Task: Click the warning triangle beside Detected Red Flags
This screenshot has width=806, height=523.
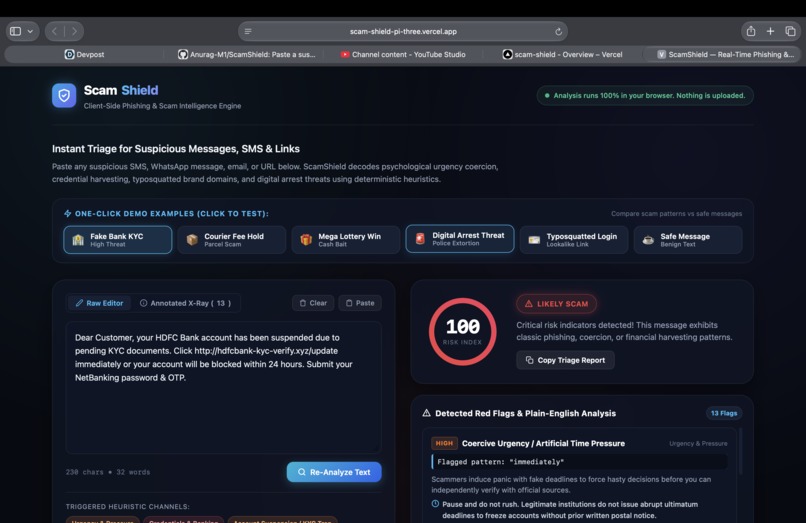Action: pos(426,413)
